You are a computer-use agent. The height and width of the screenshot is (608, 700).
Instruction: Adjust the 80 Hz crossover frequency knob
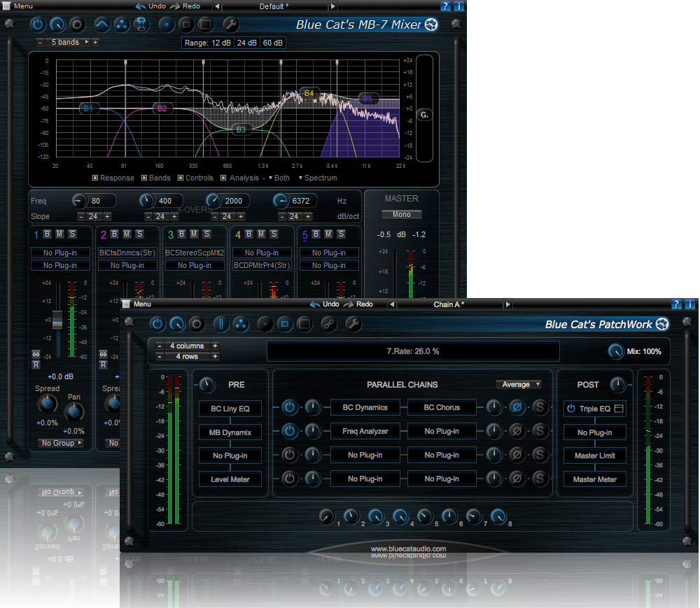80,201
